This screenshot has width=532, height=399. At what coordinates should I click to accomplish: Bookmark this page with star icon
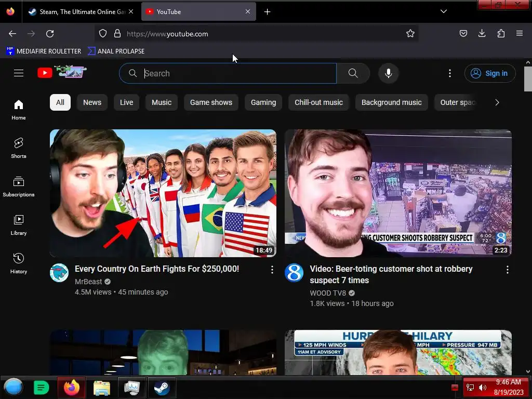(410, 33)
